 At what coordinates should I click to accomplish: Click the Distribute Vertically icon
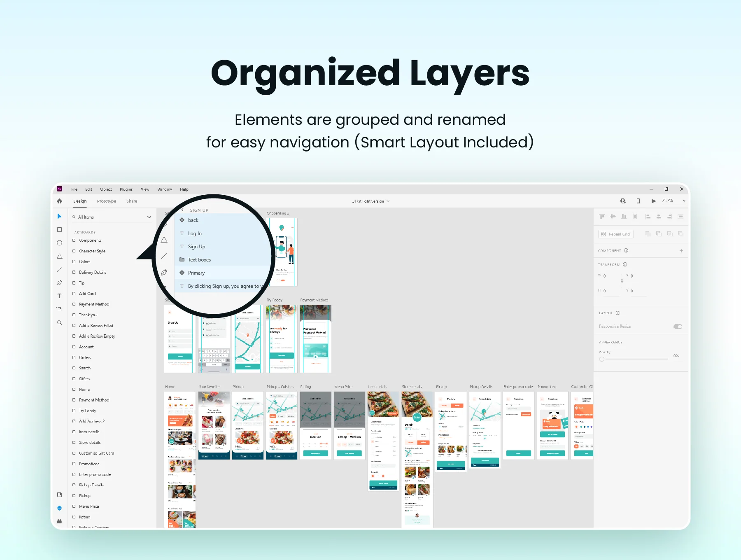[635, 217]
